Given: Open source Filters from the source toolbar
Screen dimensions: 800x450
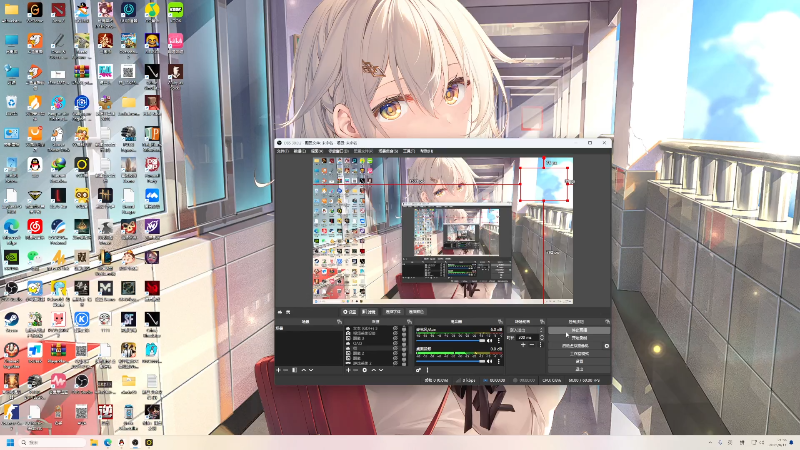Looking at the screenshot, I should [369, 312].
